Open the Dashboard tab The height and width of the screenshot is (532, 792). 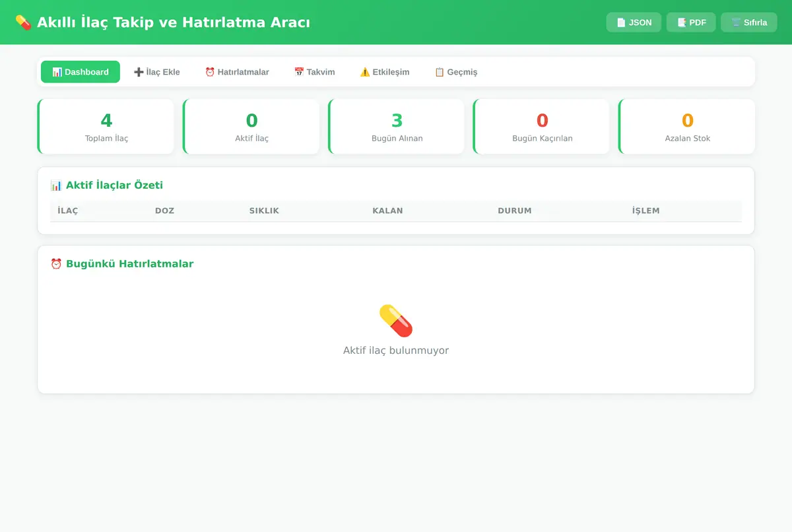click(81, 72)
